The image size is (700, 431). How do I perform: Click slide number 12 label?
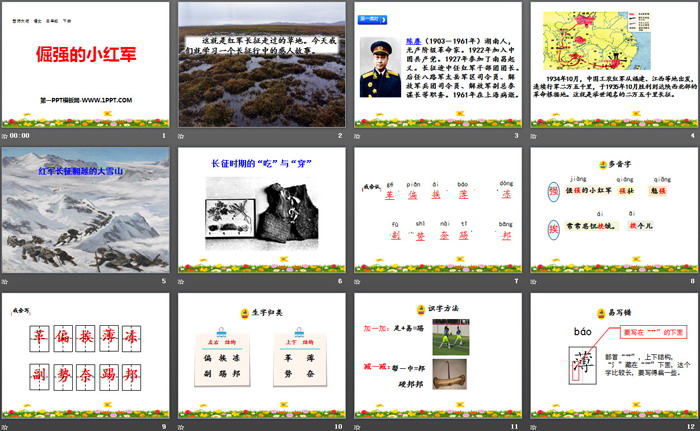pyautogui.click(x=691, y=427)
